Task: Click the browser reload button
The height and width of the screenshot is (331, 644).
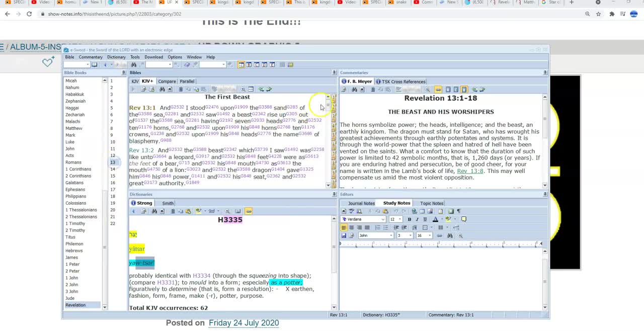Action: [x=29, y=14]
